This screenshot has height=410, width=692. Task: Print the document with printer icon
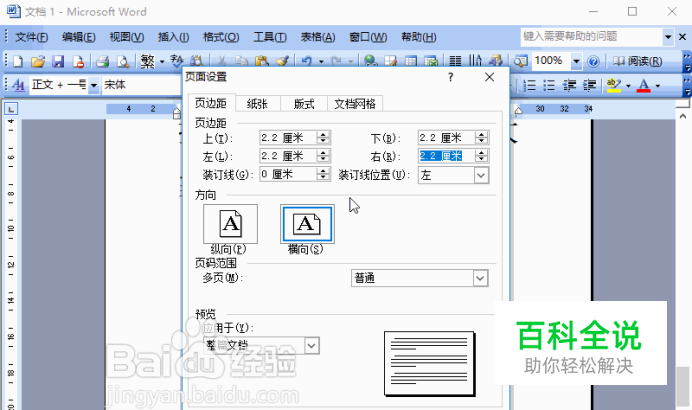103,61
